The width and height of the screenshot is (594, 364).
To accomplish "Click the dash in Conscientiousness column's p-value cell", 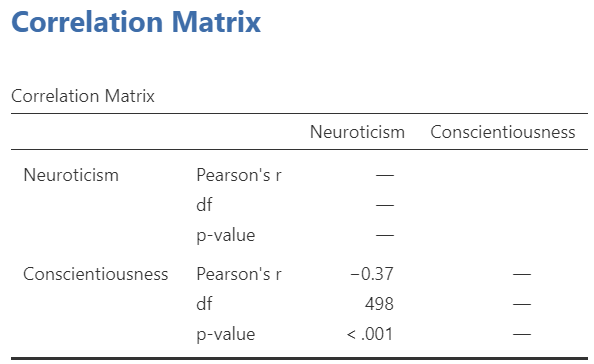I will (x=522, y=334).
